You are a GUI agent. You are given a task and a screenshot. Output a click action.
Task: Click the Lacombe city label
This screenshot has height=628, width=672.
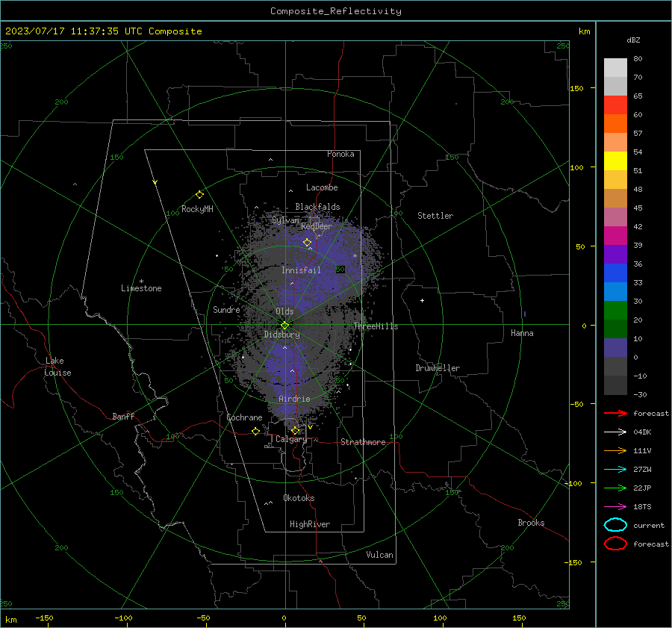tap(321, 187)
